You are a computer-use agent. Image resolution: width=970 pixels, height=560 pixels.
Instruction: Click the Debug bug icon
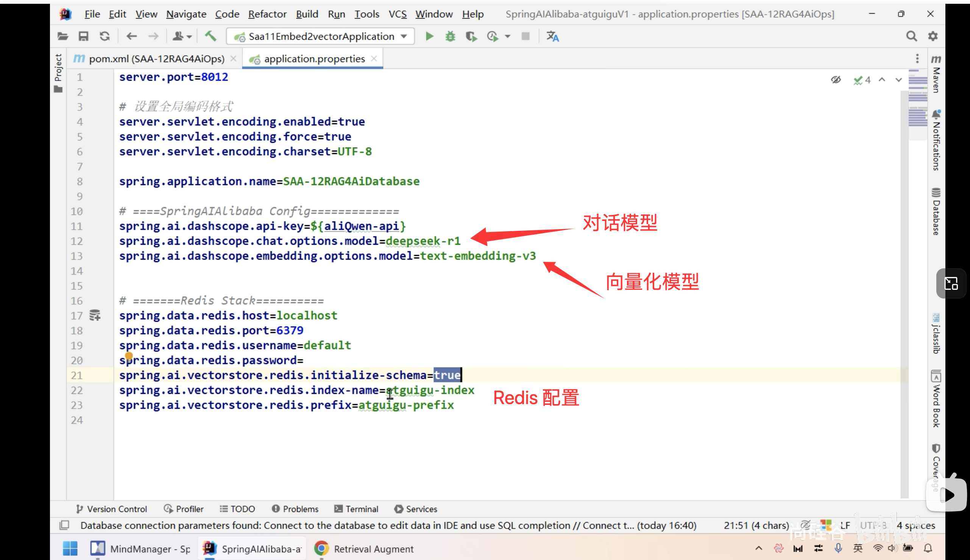pos(450,37)
